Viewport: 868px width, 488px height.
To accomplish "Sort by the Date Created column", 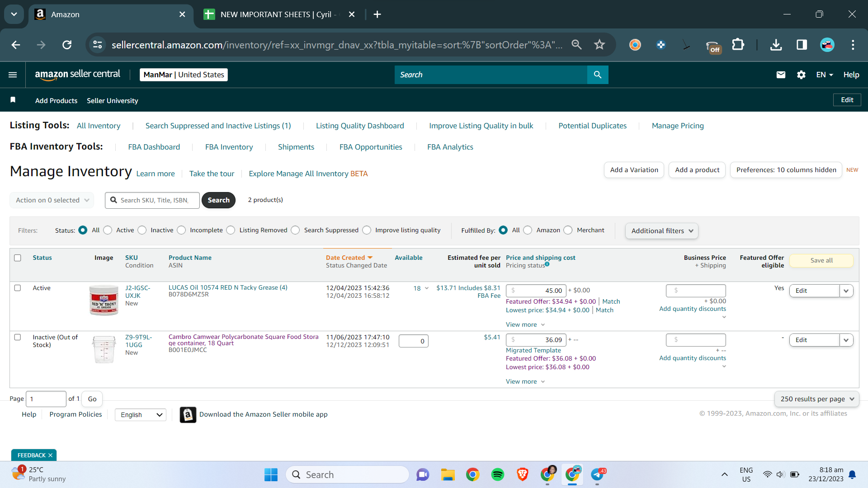I will (349, 258).
